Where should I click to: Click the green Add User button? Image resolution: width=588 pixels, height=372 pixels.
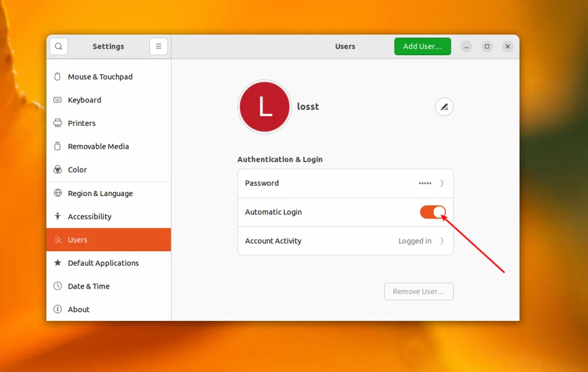(423, 46)
